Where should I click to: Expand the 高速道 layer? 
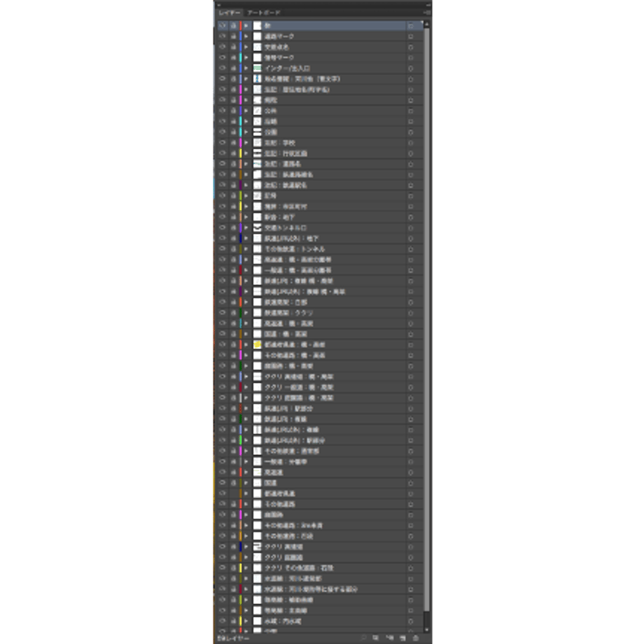tap(246, 472)
